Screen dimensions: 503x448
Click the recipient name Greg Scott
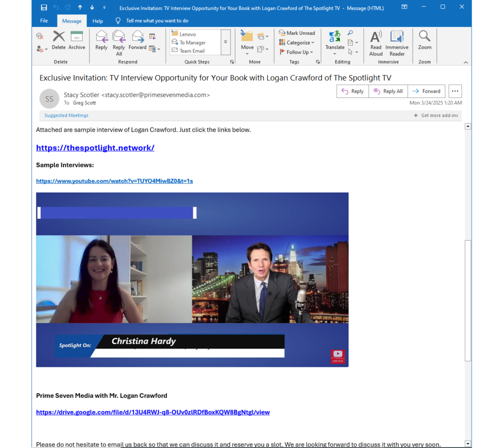(x=84, y=103)
